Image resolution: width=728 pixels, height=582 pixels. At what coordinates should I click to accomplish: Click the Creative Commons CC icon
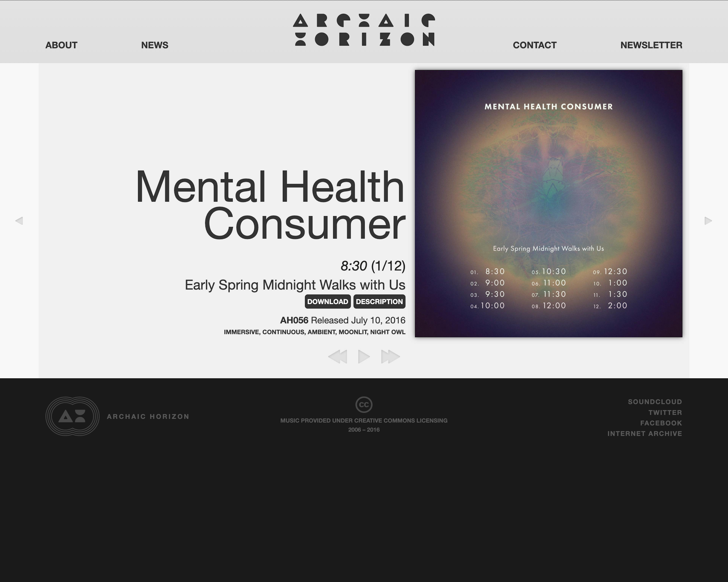pos(364,404)
